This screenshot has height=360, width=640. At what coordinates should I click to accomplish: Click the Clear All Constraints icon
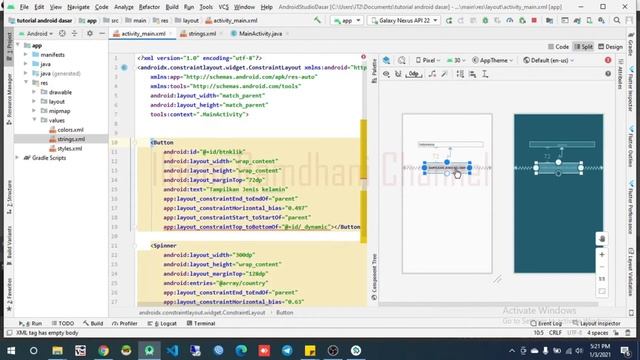click(432, 74)
